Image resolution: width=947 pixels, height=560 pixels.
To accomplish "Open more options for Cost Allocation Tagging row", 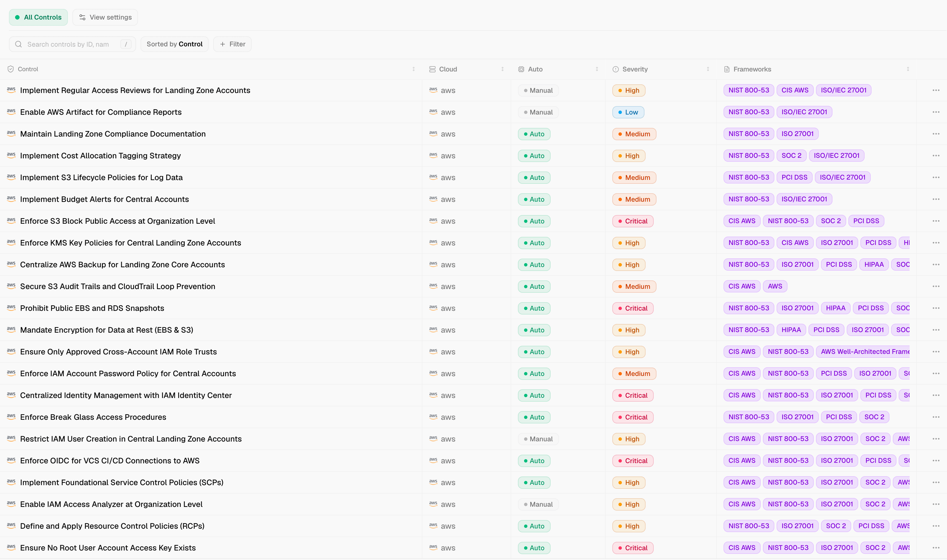I will point(936,156).
